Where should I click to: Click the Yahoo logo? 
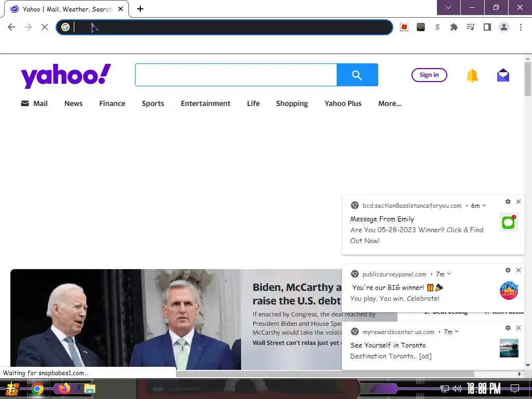(x=66, y=76)
